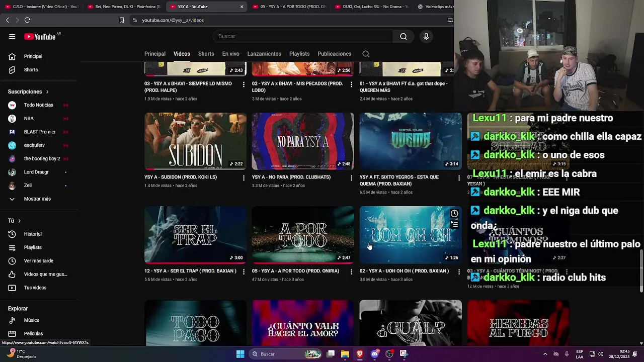Open BLAST Premier subscription channel
The image size is (644, 362).
[x=39, y=132]
